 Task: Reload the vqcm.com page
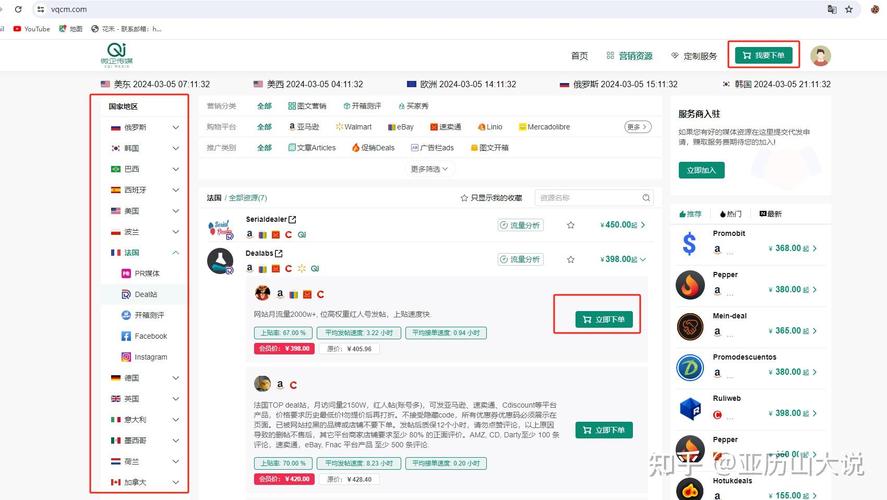(18, 9)
